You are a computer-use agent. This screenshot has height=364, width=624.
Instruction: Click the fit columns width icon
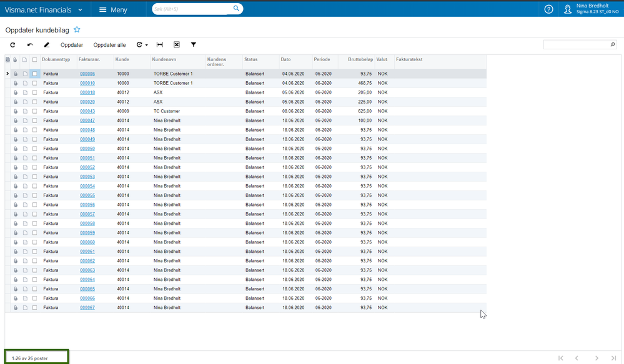160,44
